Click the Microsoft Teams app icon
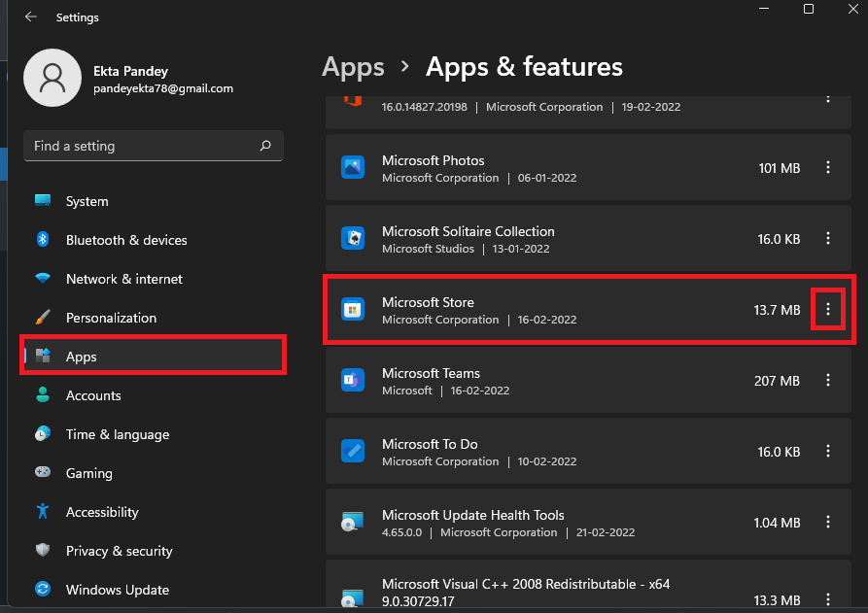The width and height of the screenshot is (868, 613). [352, 381]
